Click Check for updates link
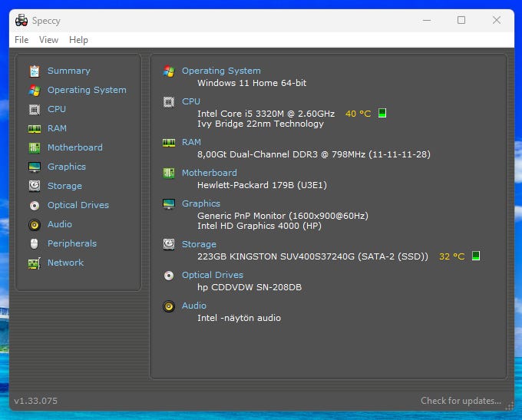This screenshot has width=522, height=420. (461, 401)
